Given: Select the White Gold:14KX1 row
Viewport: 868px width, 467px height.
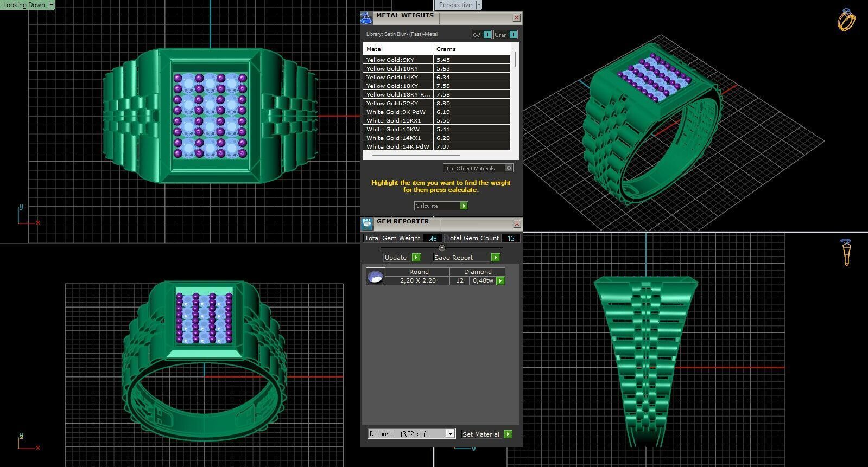Looking at the screenshot, I should (x=436, y=138).
